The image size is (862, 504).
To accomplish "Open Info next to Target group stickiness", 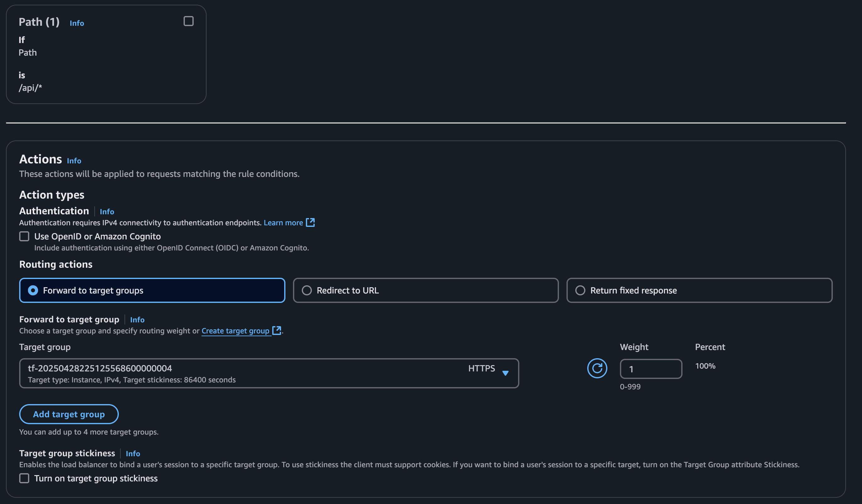I will (133, 453).
